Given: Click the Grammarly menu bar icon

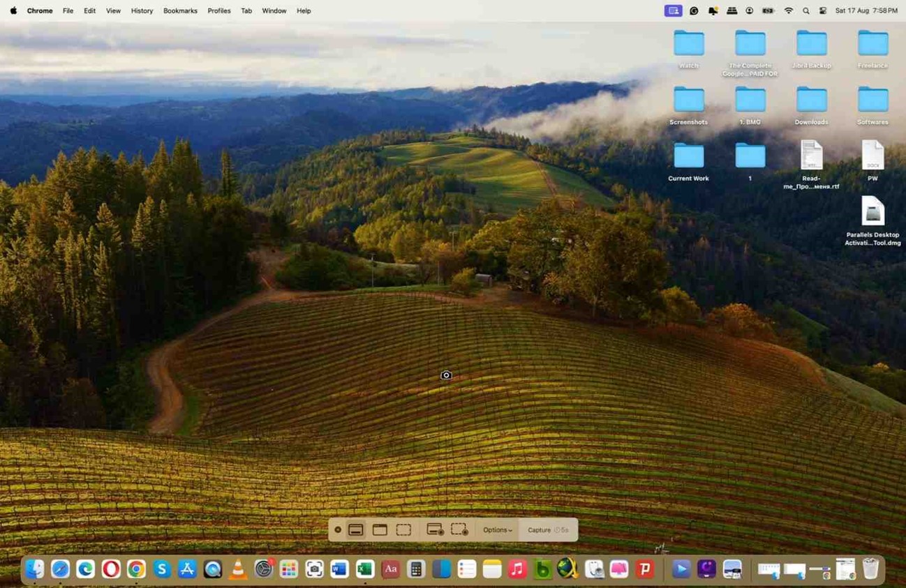Looking at the screenshot, I should (694, 10).
